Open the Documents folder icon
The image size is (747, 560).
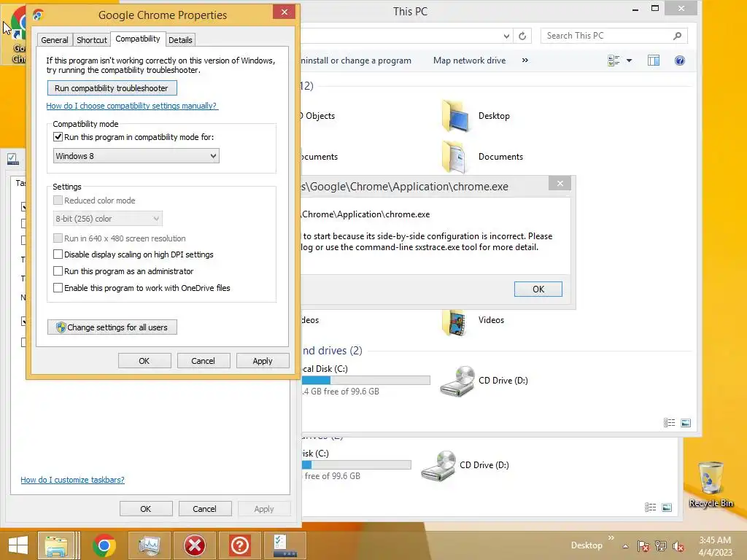click(454, 157)
